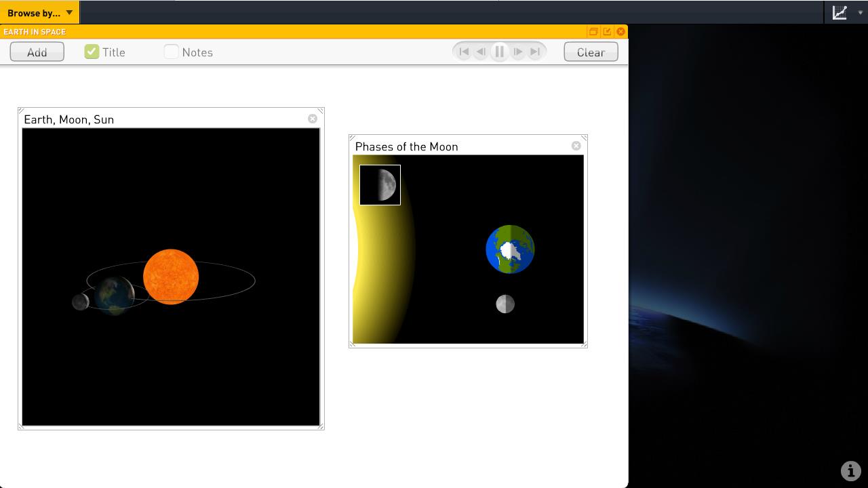The image size is (868, 488).
Task: Click the moon phase inset thumbnail
Action: 380,185
